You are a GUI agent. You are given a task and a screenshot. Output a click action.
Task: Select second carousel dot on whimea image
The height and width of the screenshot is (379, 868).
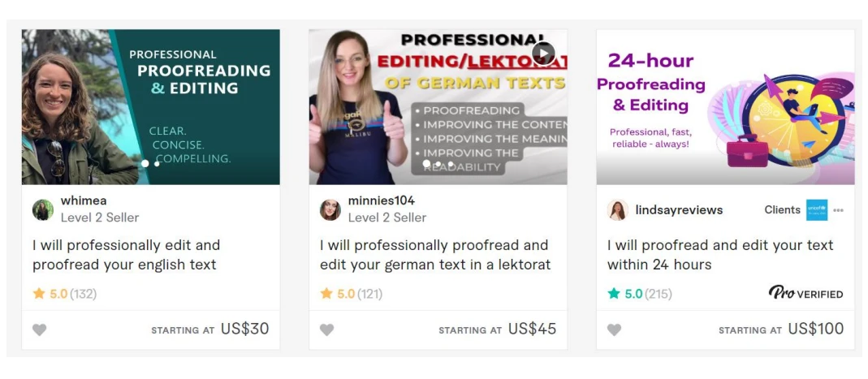pos(157,164)
